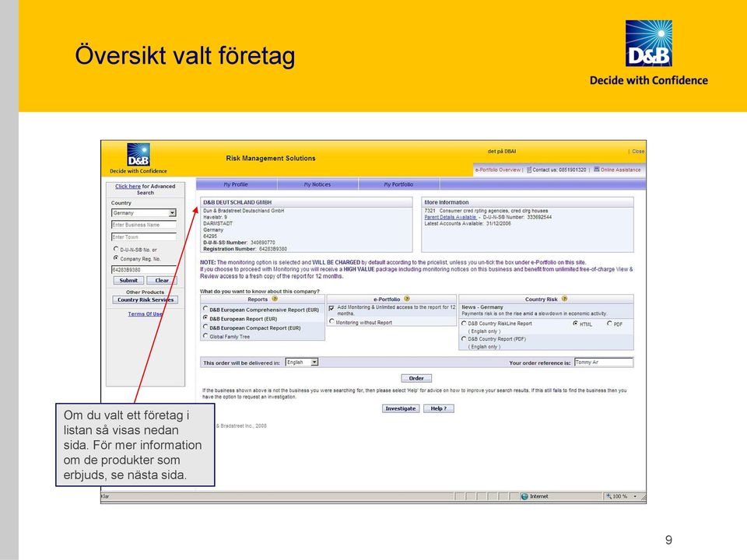Open the delivery language dropdown showing English
Screen dimensions: 747x560
(x=302, y=362)
